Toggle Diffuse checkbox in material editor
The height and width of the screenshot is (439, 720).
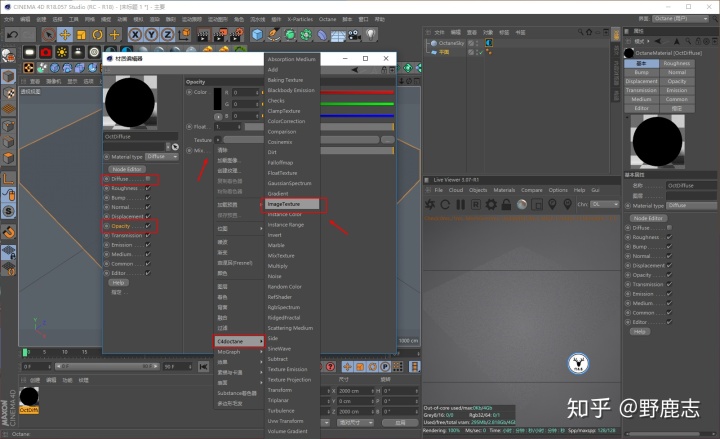pos(148,179)
